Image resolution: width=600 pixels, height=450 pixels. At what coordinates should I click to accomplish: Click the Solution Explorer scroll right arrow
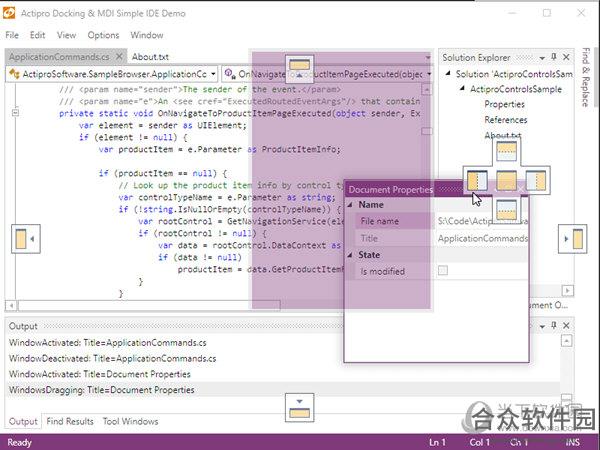[x=567, y=291]
